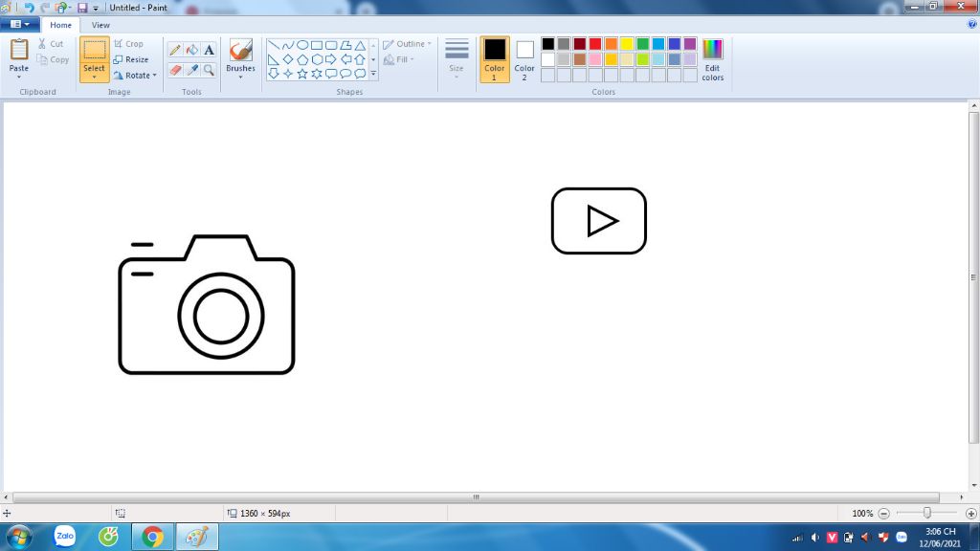
Task: Click Undo in the quick access toolbar
Action: [x=29, y=8]
